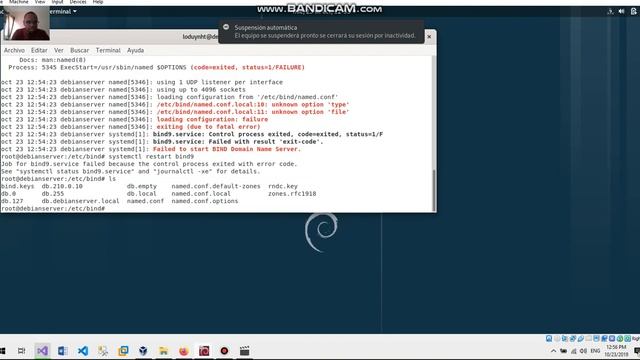Viewport: 640px width, 360px height.
Task: Show hidden tray icons chevron
Action: click(553, 351)
